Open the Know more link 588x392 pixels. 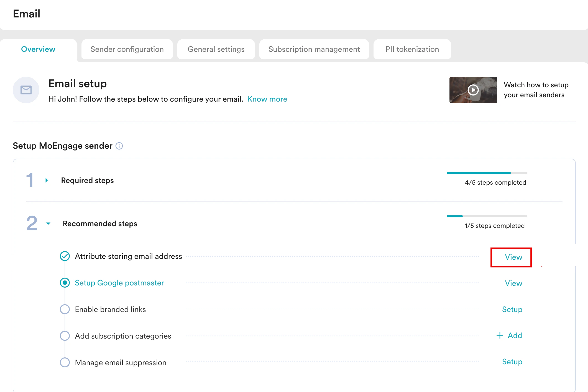coord(267,99)
